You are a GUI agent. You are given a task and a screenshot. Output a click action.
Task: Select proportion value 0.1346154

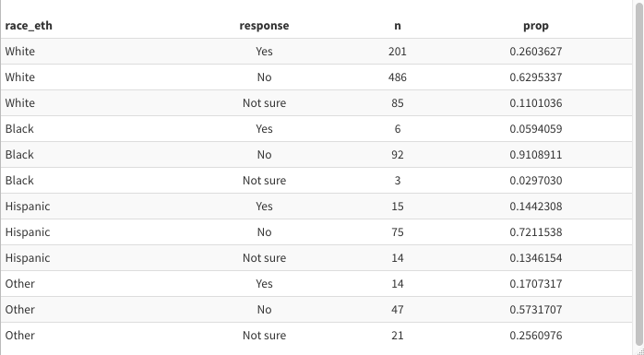[x=535, y=258]
